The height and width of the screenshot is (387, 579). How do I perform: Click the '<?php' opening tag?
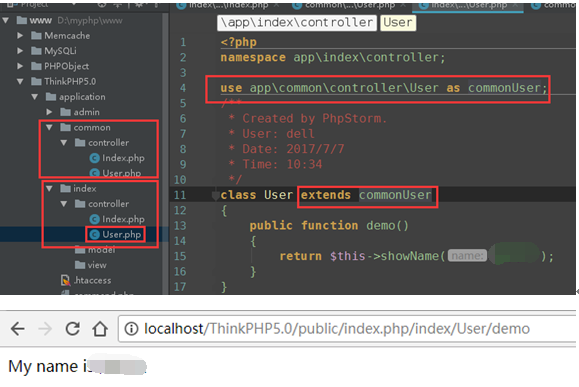point(239,42)
